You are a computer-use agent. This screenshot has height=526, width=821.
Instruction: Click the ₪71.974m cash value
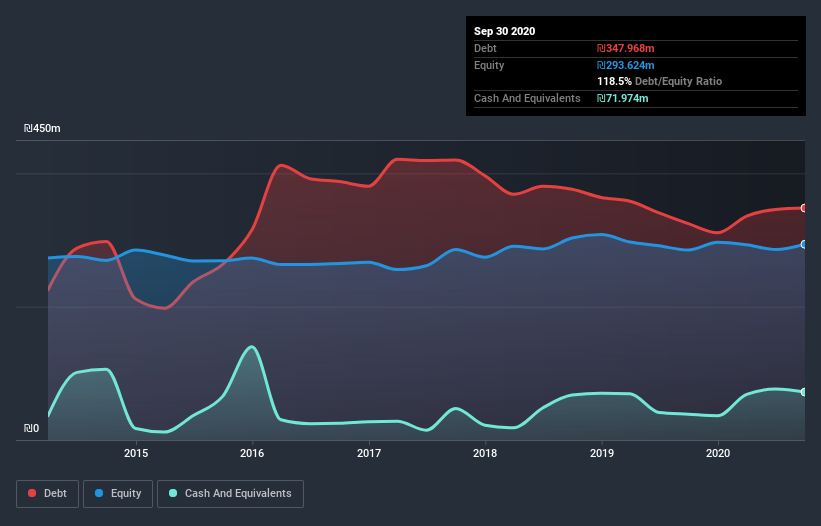623,98
